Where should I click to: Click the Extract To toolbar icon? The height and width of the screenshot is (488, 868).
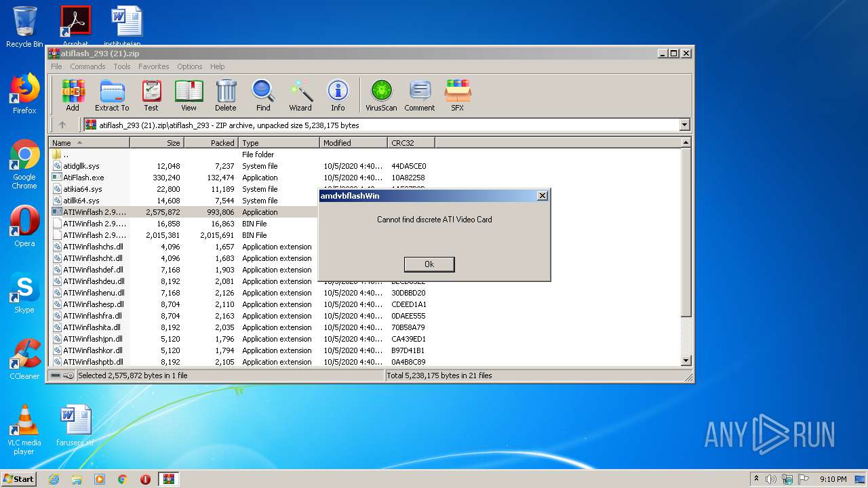[112, 96]
